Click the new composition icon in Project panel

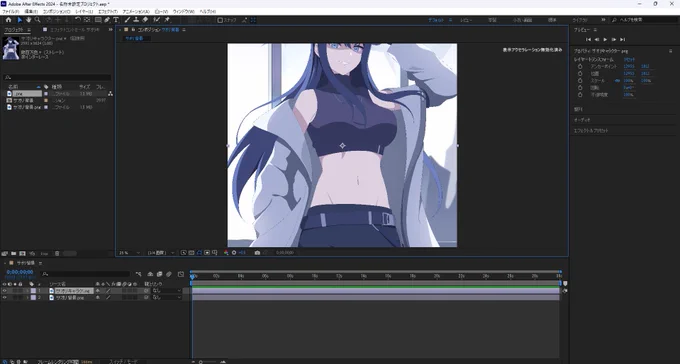[x=23, y=253]
